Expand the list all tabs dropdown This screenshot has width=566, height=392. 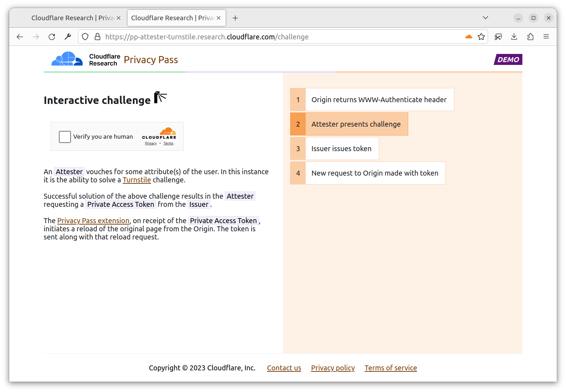click(485, 18)
